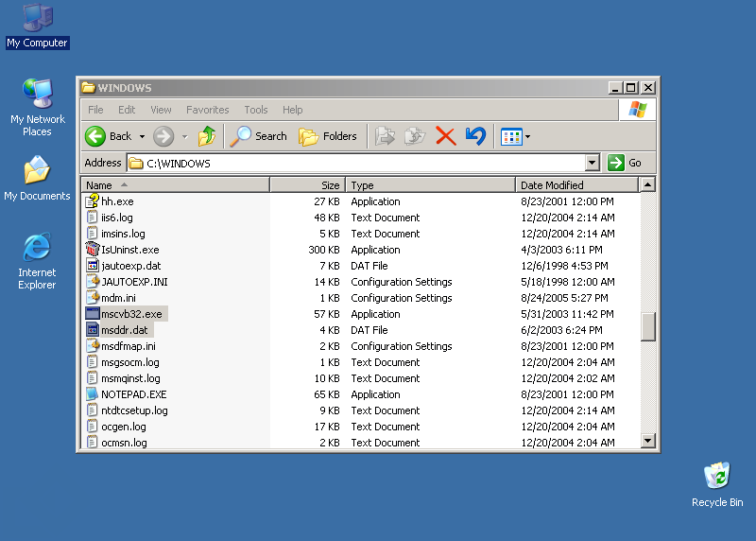Click the vertical scrollbar thumb
Screen dimensions: 756x541
[x=648, y=326]
